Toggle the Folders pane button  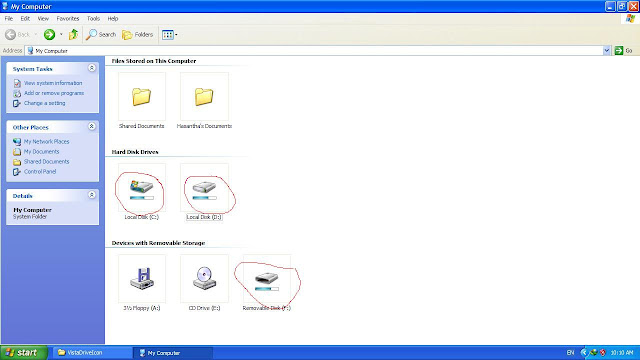coord(138,35)
